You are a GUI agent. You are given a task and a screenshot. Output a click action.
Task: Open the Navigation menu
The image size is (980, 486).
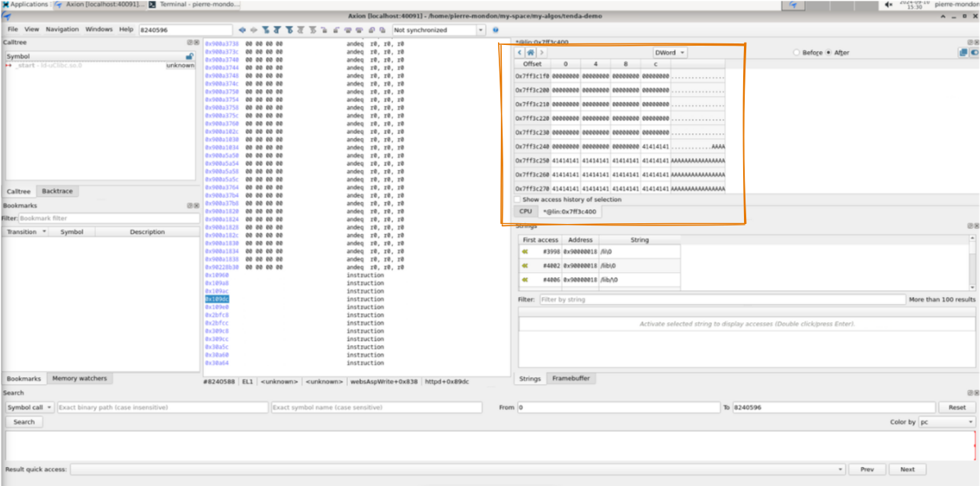pyautogui.click(x=62, y=29)
